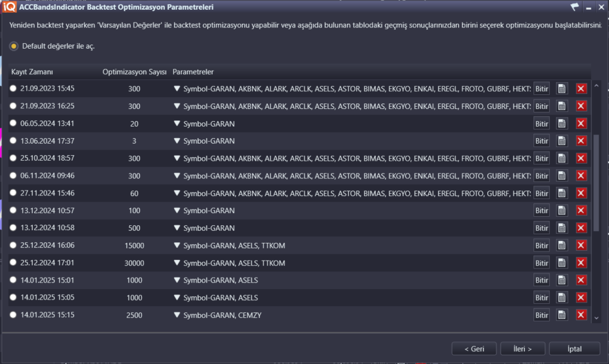609x364 pixels.
Task: Click the scrollbar up arrow
Action: [596, 86]
